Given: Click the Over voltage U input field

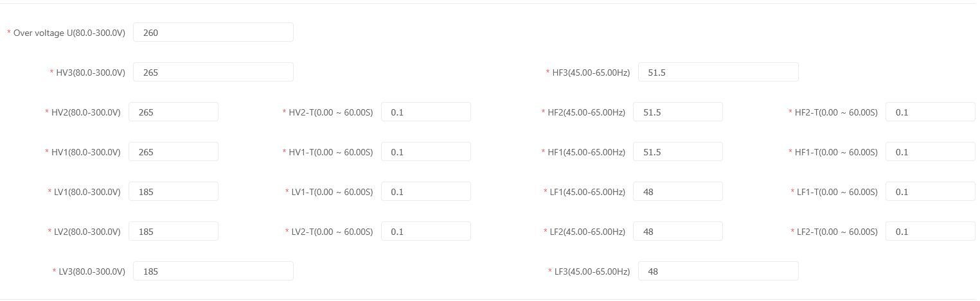Looking at the screenshot, I should click(x=213, y=33).
